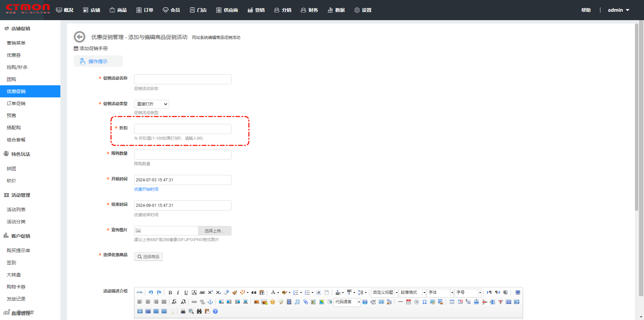644x320 pixels.
Task: Open the 字体 font family dropdown
Action: click(x=440, y=292)
